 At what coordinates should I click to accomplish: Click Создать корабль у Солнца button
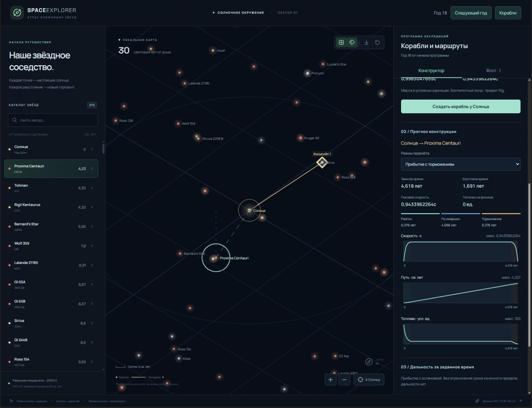pyautogui.click(x=461, y=106)
